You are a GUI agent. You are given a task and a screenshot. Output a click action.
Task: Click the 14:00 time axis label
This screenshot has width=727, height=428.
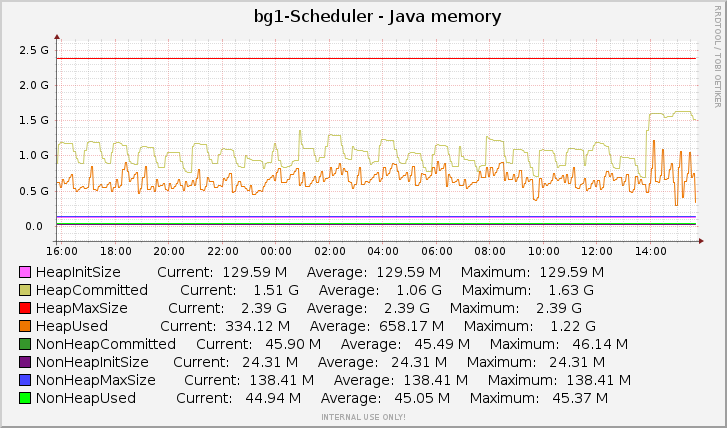pyautogui.click(x=651, y=252)
